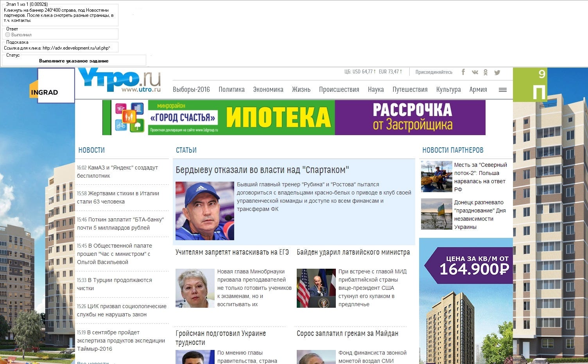Open headline Учителям запретят натаскивать на ЕГЭ
588x364 pixels.
[x=232, y=252]
